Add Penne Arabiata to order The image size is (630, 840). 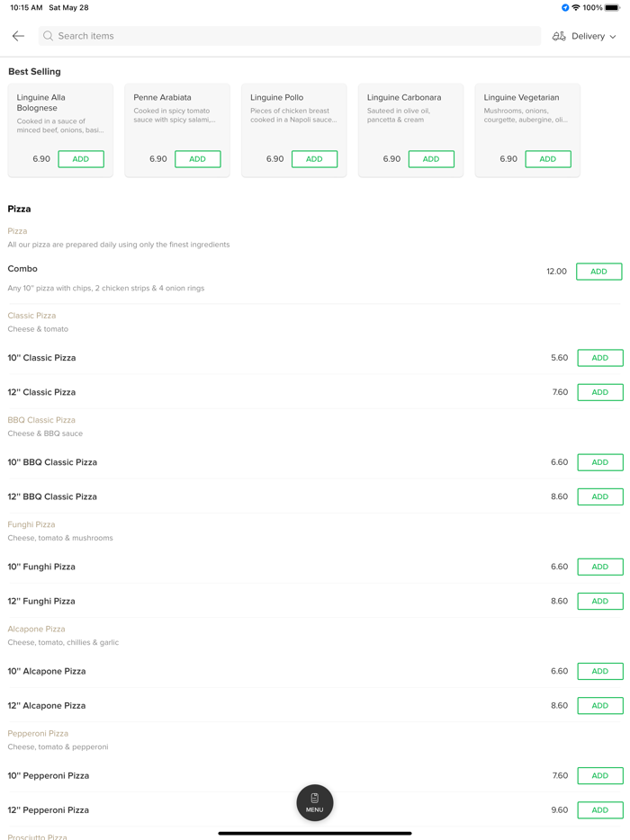pos(197,159)
